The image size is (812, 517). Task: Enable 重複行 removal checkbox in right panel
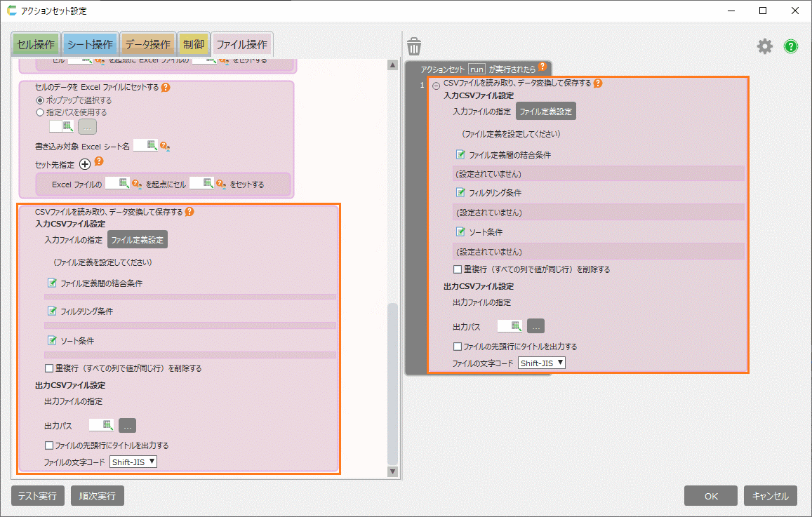coord(458,269)
